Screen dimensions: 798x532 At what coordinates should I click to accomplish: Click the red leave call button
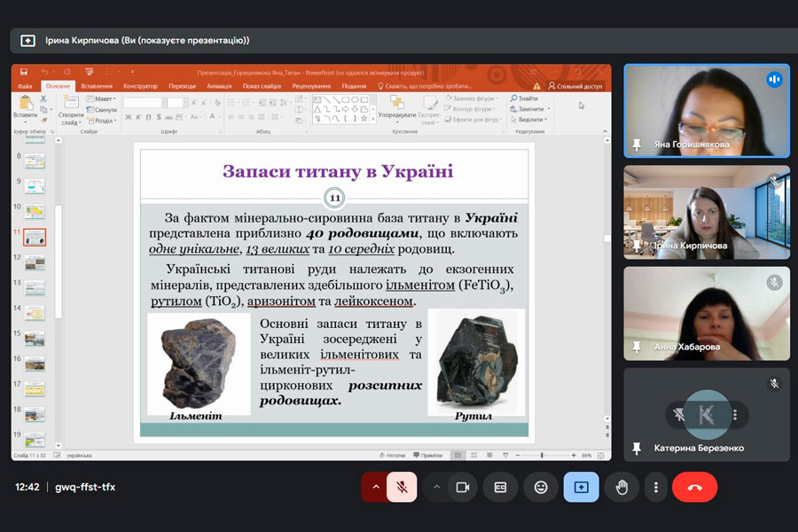694,487
